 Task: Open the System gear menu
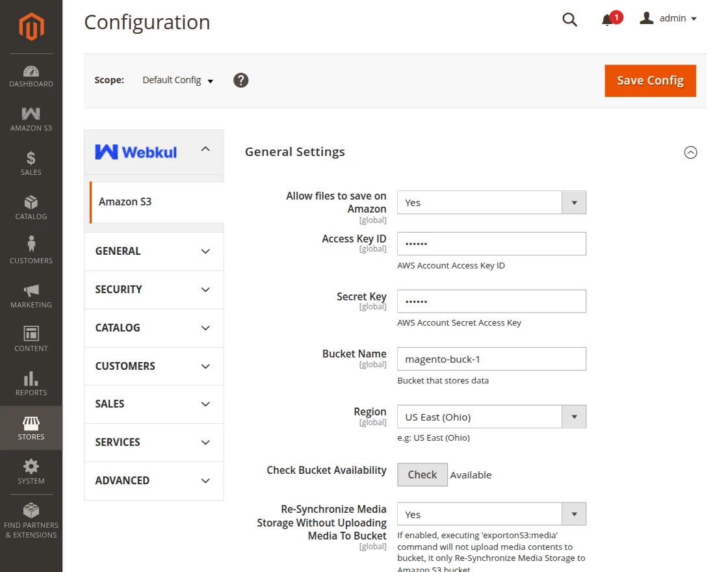tap(31, 472)
